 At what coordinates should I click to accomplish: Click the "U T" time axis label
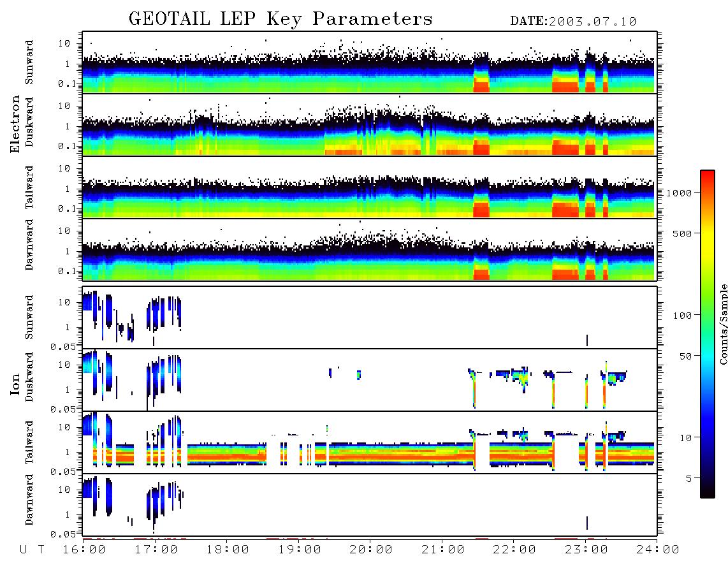point(33,550)
